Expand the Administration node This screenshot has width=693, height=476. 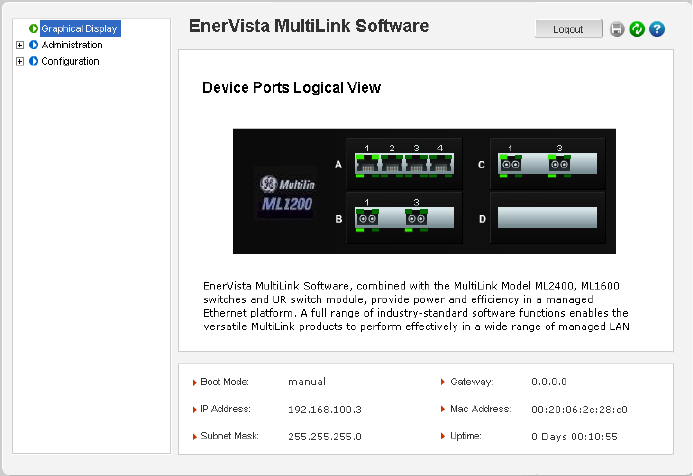[20, 45]
